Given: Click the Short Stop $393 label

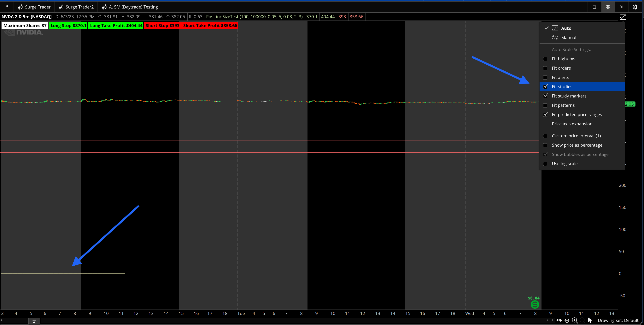Looking at the screenshot, I should (x=162, y=26).
